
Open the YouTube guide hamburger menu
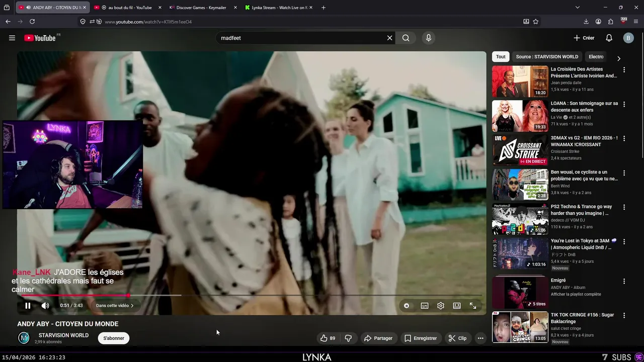12,38
